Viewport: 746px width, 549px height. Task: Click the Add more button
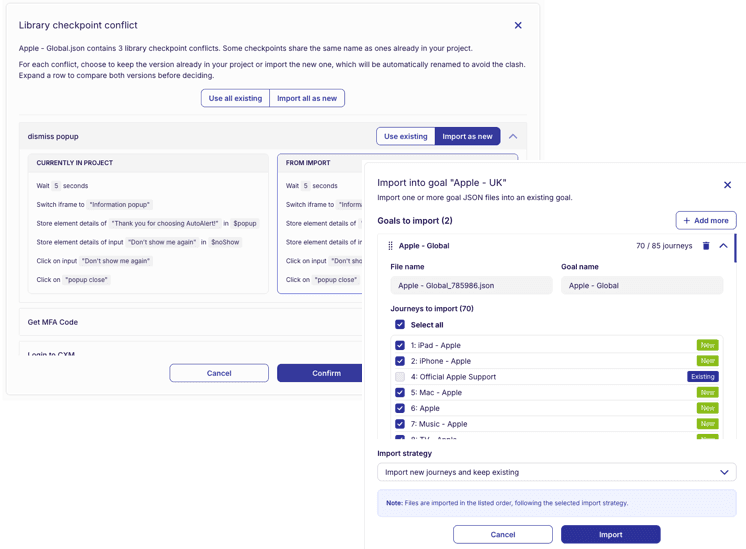[706, 220]
